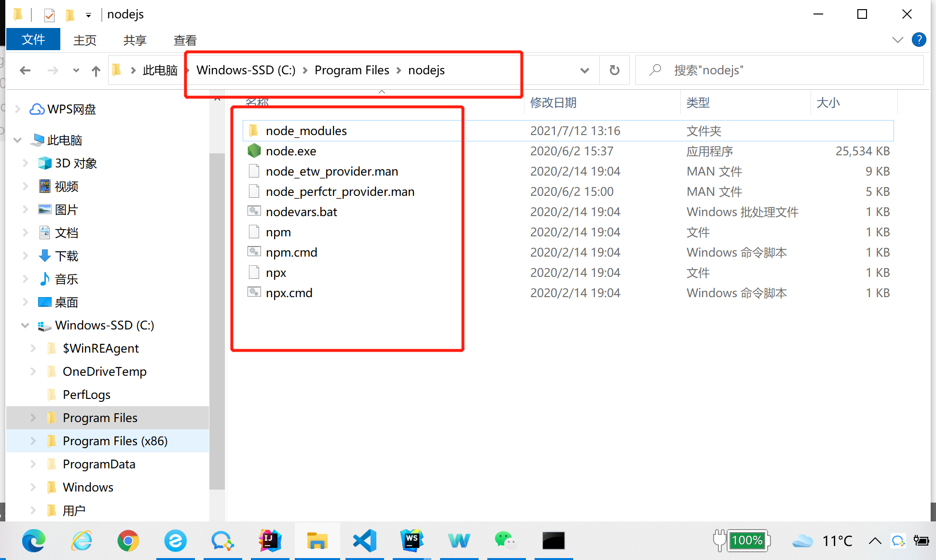Screen dimensions: 936x560
Task: Launch Google Chrome from the taskbar
Action: tap(128, 540)
